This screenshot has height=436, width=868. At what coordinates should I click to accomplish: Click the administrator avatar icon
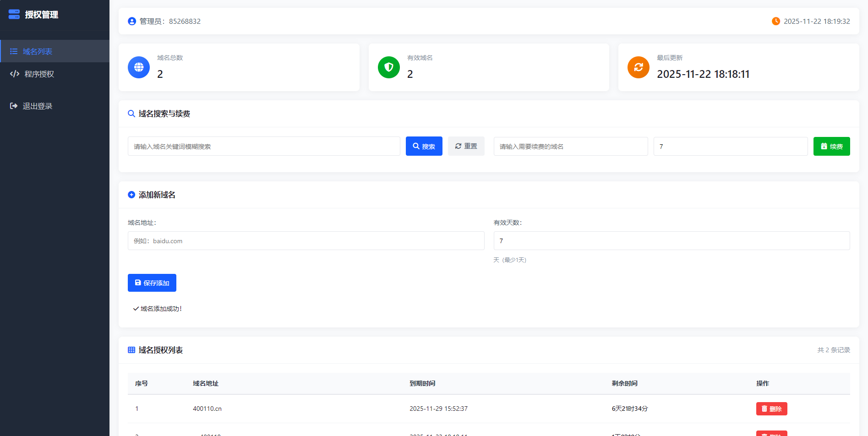click(132, 21)
